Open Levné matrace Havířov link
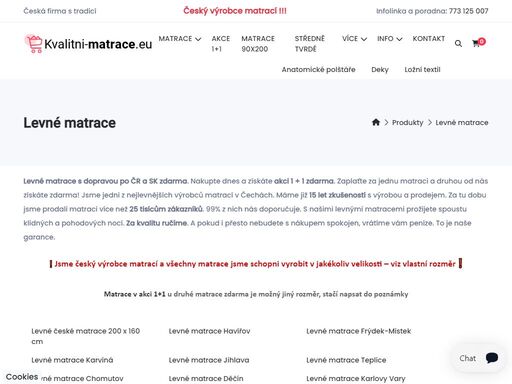The height and width of the screenshot is (384, 512). click(209, 331)
